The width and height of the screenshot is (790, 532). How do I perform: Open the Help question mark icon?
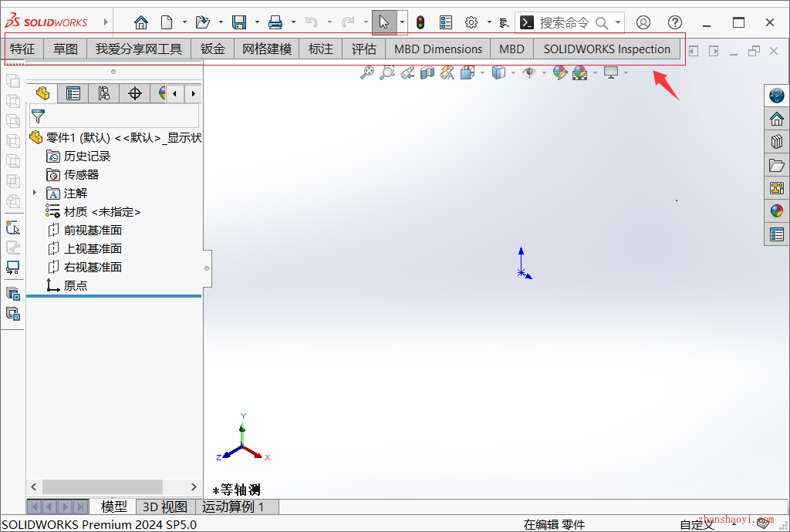tap(674, 22)
